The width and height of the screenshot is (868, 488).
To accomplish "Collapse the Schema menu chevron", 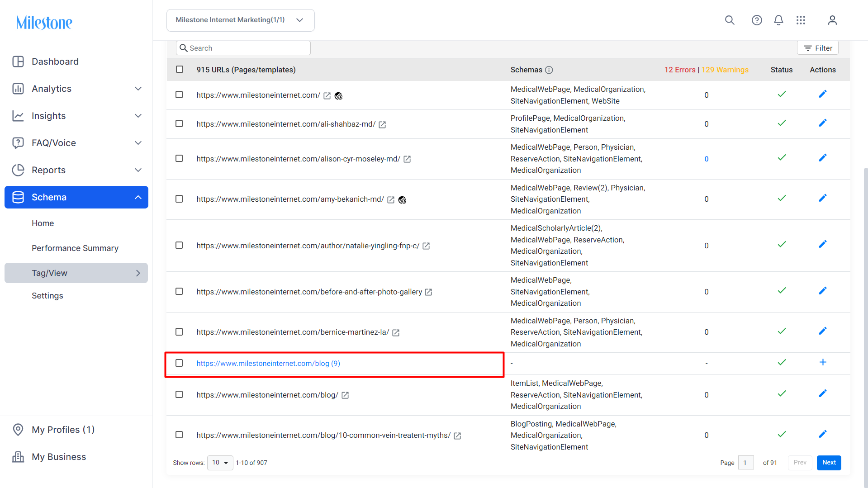I will [x=138, y=197].
